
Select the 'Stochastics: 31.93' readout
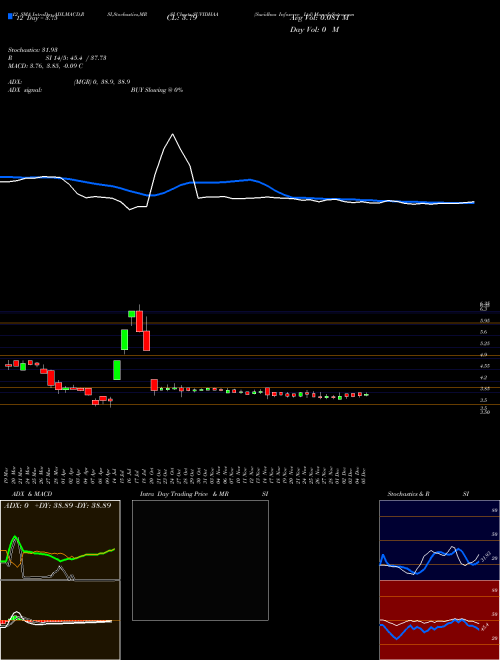pyautogui.click(x=32, y=50)
